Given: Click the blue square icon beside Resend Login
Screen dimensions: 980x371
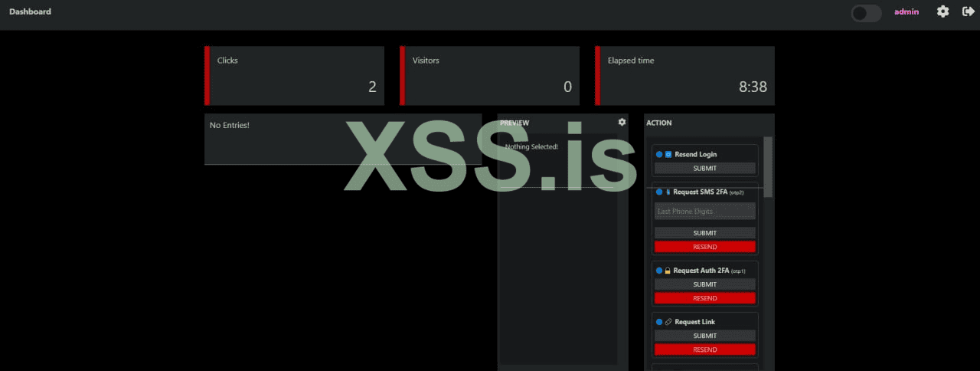Looking at the screenshot, I should click(x=668, y=154).
